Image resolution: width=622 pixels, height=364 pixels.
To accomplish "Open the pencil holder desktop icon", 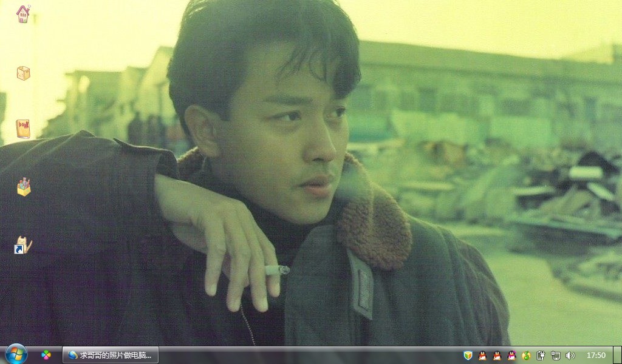I will (x=24, y=187).
